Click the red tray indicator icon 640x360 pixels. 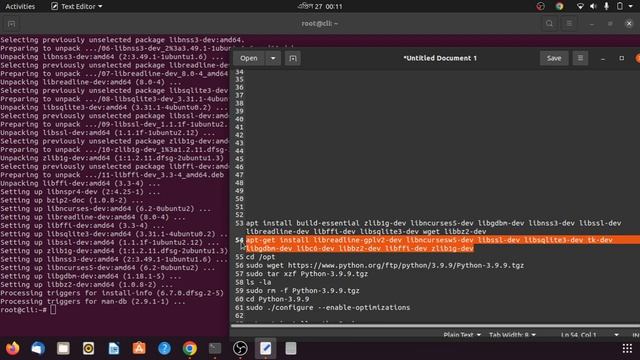[540, 6]
